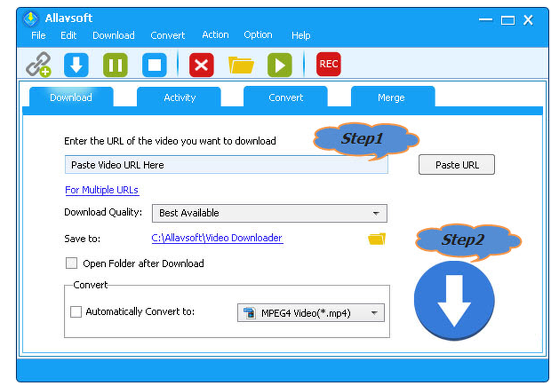The height and width of the screenshot is (392, 559).
Task: Add a new download link via the chain icon
Action: click(37, 64)
